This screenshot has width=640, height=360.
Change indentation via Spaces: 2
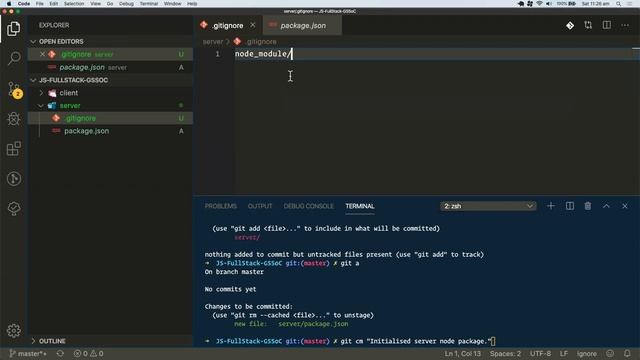pos(505,353)
